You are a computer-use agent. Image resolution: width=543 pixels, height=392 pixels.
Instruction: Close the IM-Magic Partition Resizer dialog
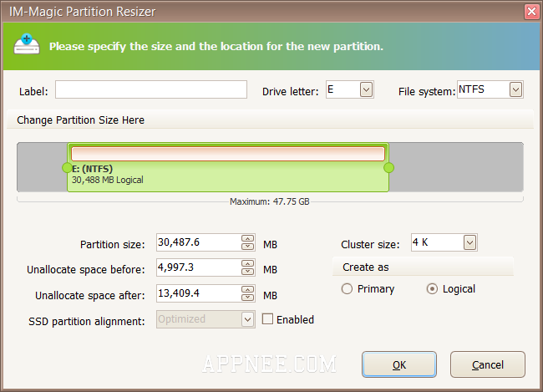click(531, 12)
